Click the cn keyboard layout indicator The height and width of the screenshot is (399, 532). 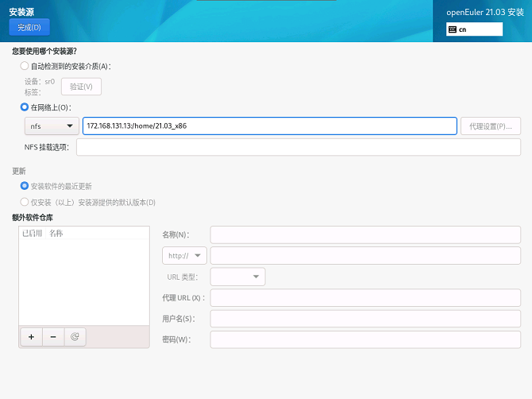475,29
